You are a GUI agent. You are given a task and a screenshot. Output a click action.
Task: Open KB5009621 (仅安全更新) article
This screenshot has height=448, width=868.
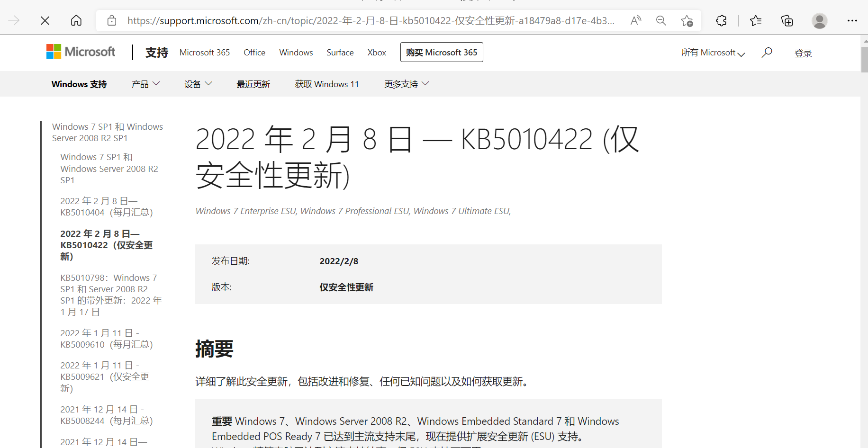click(x=105, y=377)
